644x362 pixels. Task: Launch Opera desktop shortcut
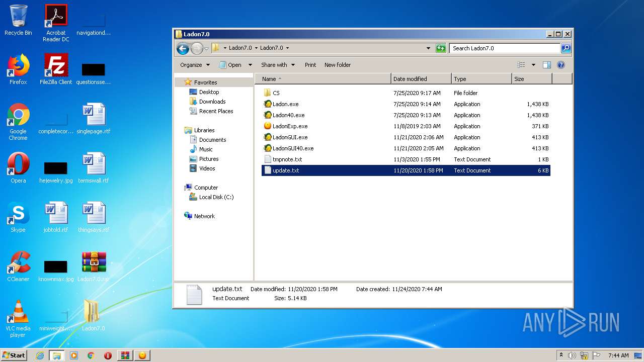(18, 168)
